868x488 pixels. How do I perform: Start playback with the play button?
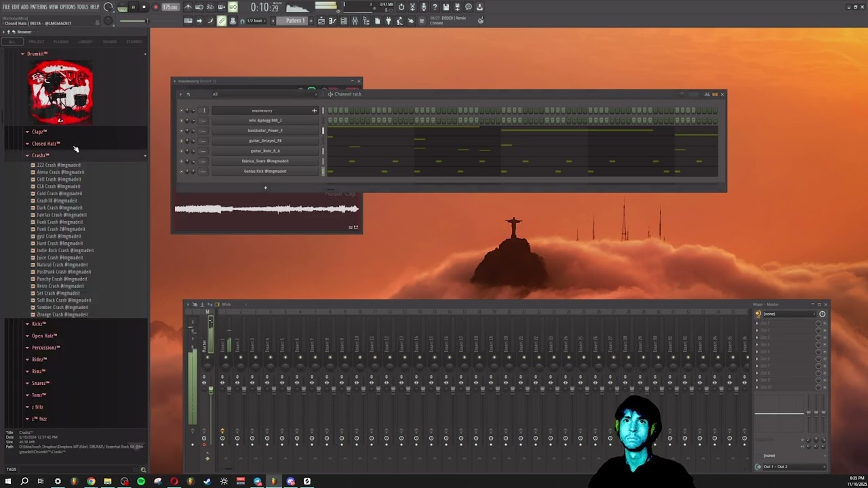(x=133, y=7)
